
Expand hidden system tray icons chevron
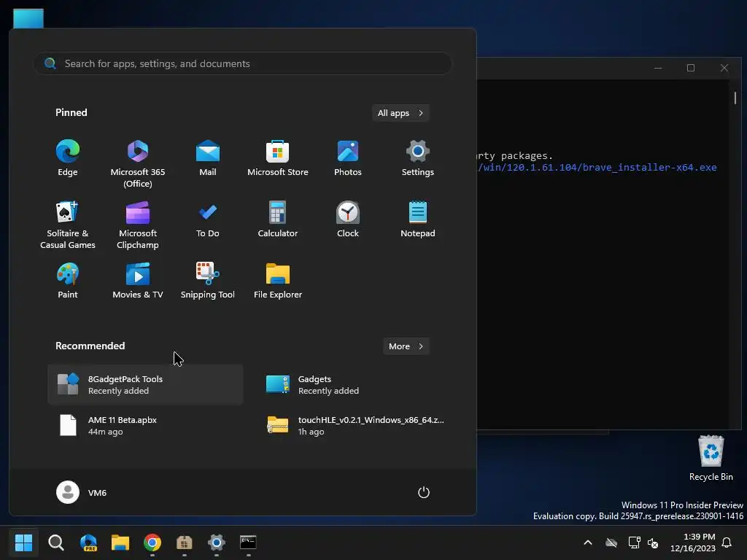588,542
